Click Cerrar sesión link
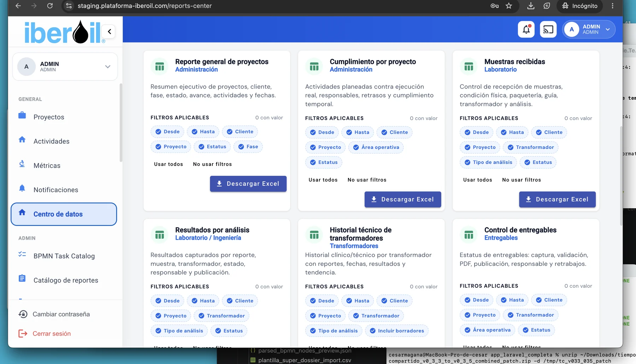636x364 pixels. coord(52,334)
